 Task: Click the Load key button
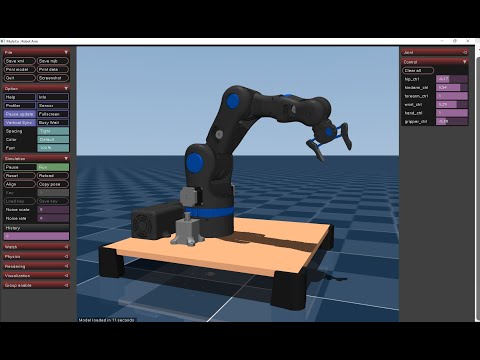coord(19,201)
